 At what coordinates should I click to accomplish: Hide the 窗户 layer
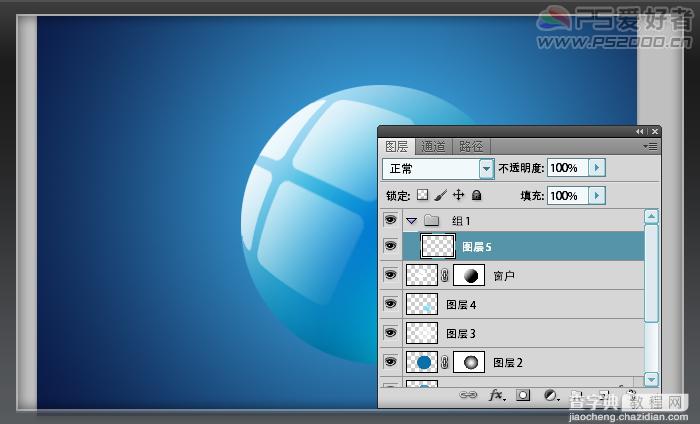point(391,275)
